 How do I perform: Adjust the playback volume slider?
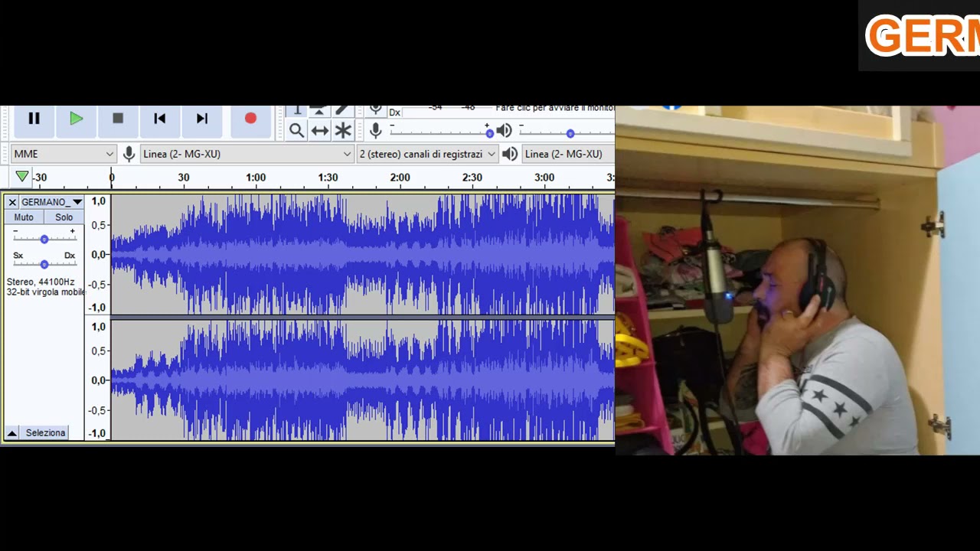[x=567, y=133]
